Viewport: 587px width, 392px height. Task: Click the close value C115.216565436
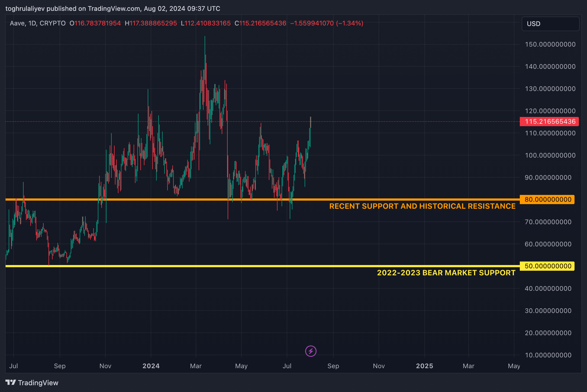[260, 23]
